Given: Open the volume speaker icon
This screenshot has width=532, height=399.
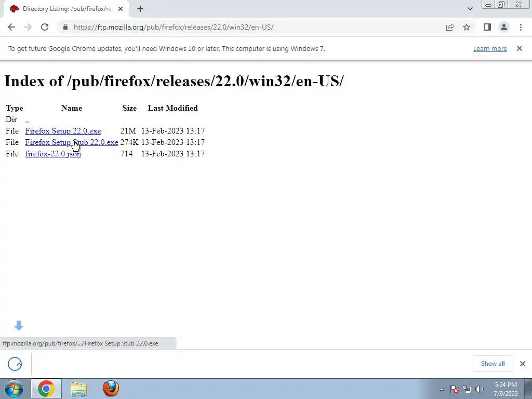Looking at the screenshot, I should (480, 389).
